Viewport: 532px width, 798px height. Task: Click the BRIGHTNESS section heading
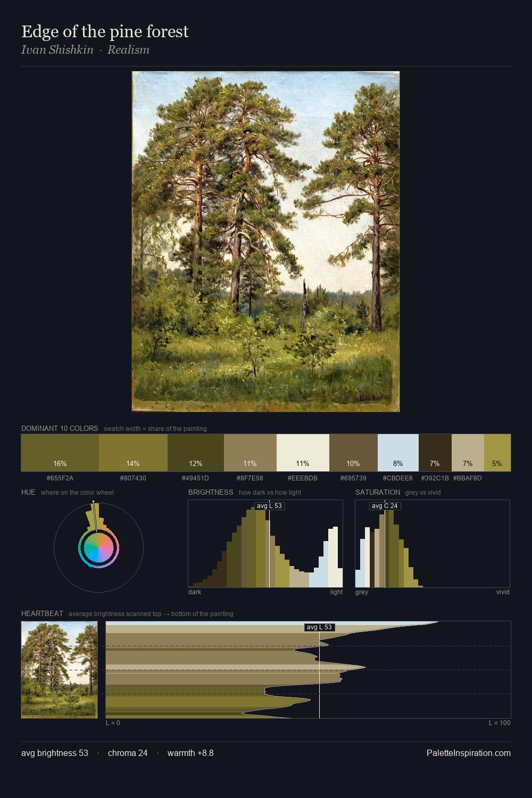click(x=211, y=492)
